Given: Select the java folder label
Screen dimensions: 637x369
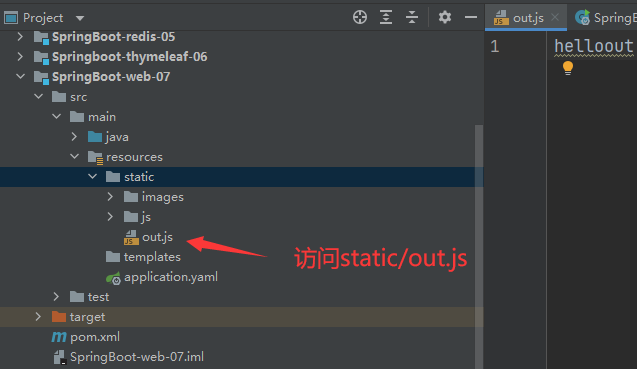Looking at the screenshot, I should point(117,137).
